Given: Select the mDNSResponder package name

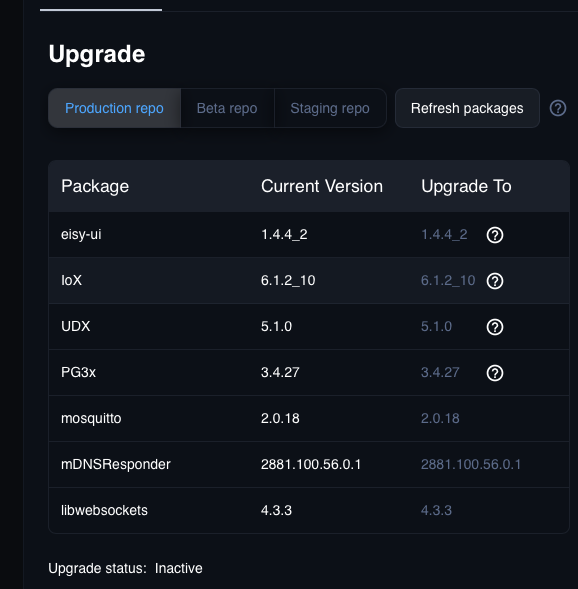Looking at the screenshot, I should coord(116,465).
